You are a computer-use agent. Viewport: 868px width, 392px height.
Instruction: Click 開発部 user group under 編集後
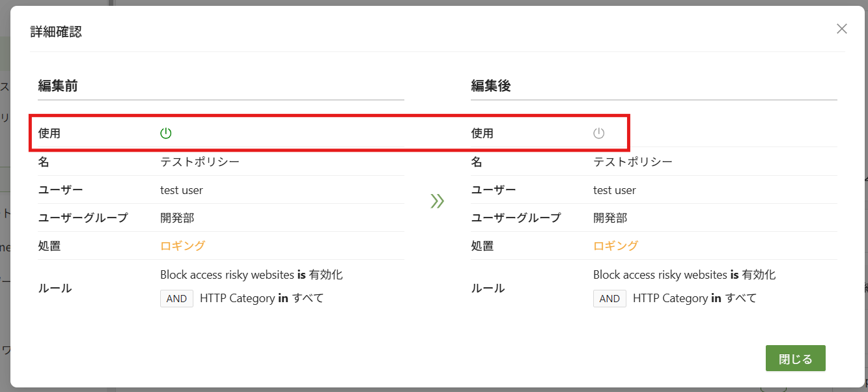[610, 217]
